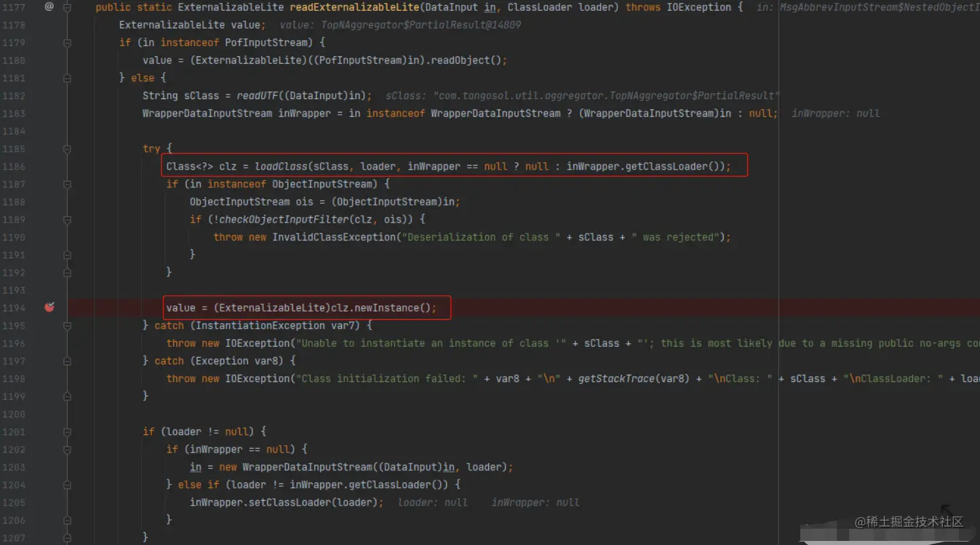980x545 pixels.
Task: Collapse the catch fold marker at line 1197
Action: point(67,360)
